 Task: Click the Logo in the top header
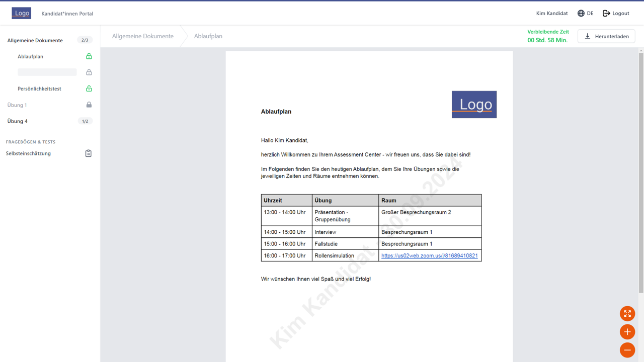tap(22, 13)
